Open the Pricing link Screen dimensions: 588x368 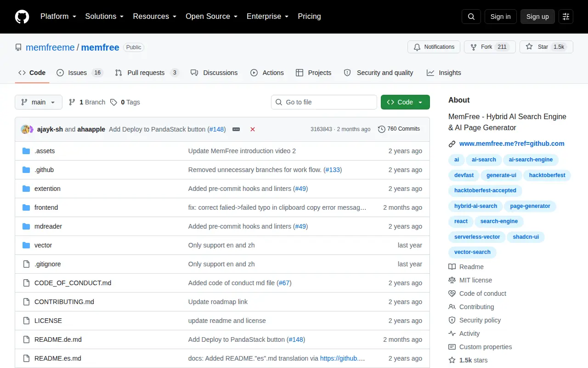coord(309,17)
